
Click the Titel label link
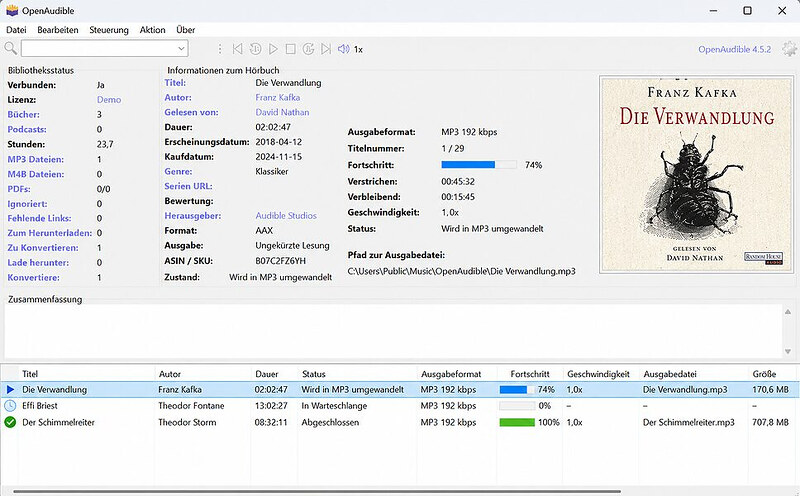pos(175,82)
